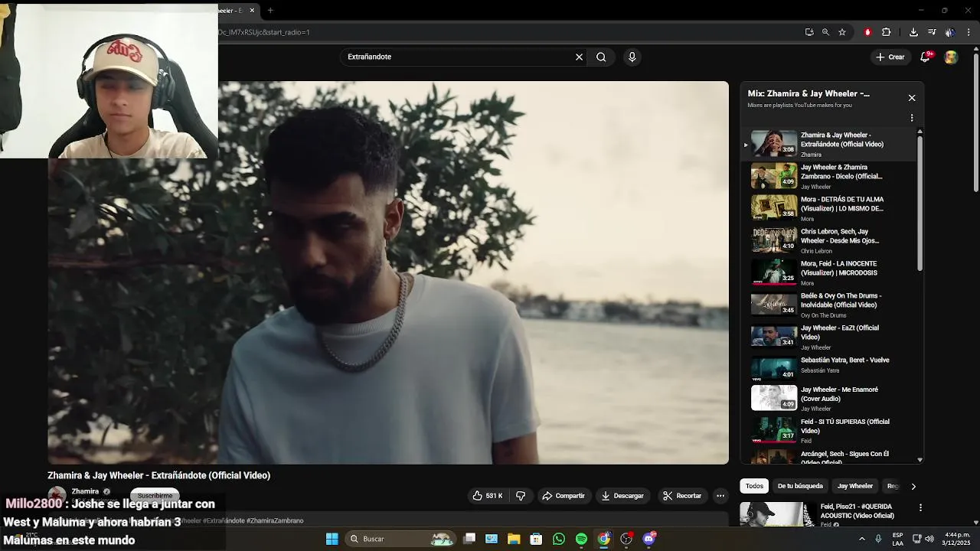Screen dimensions: 980x551
Task: Open File Explorer from the taskbar
Action: pyautogui.click(x=514, y=539)
